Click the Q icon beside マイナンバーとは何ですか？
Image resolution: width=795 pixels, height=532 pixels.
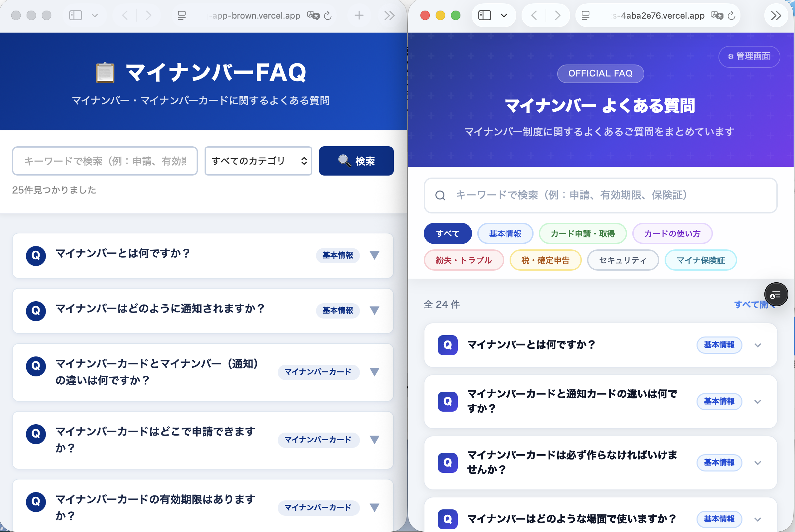(36, 256)
